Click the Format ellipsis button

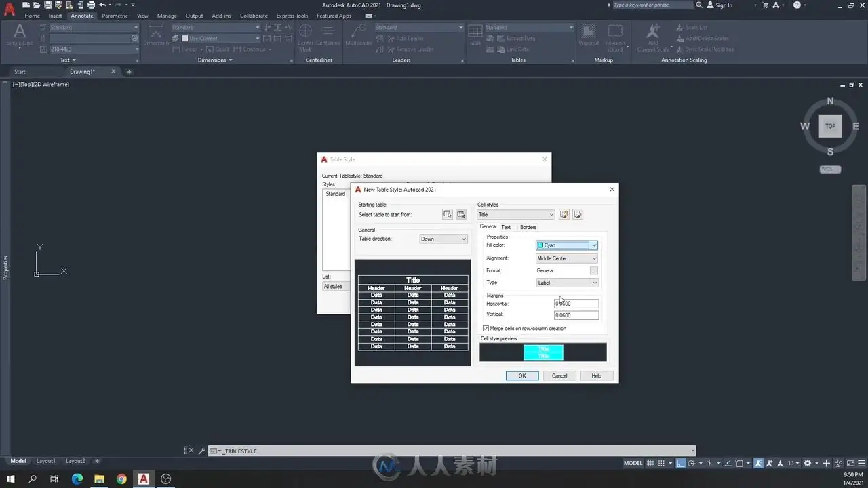tap(594, 270)
